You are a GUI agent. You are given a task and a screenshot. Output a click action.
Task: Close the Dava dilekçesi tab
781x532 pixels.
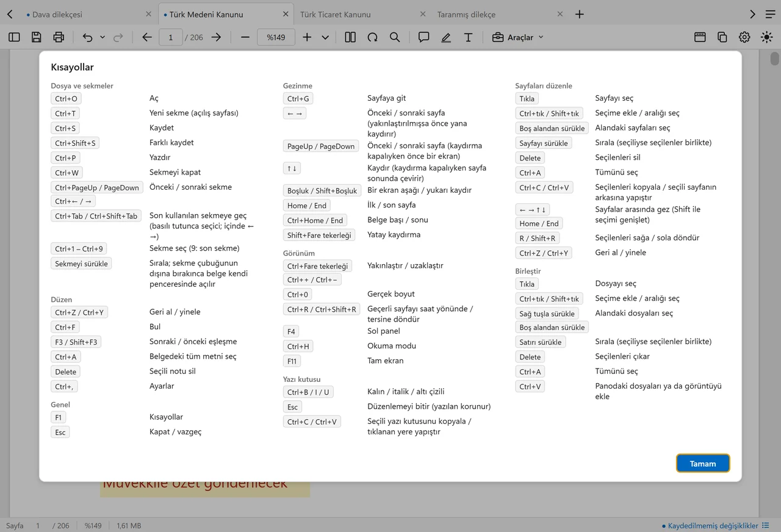tap(149, 14)
